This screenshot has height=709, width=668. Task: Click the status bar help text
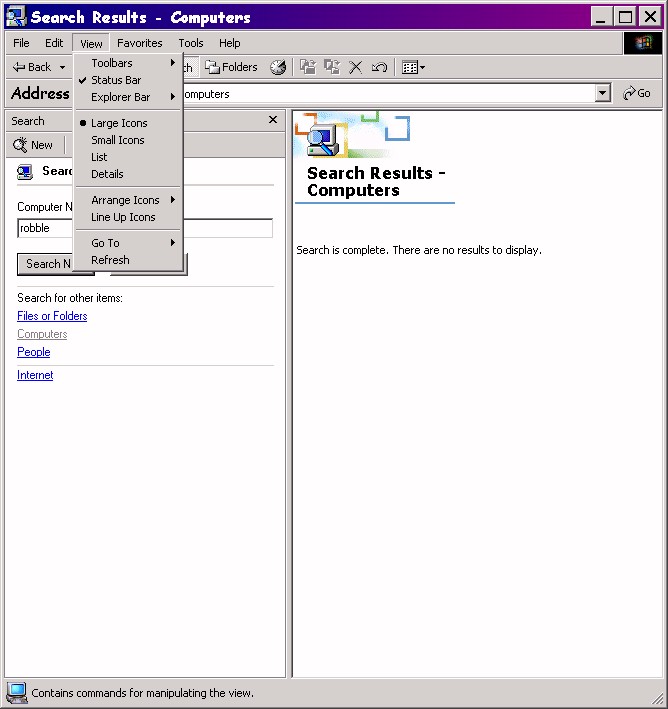coord(142,693)
